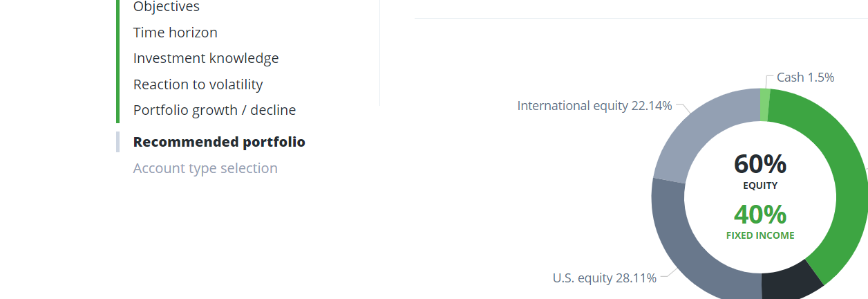This screenshot has width=868, height=299.
Task: Click the indicator bar beside Recommended portfolio
Action: [118, 142]
